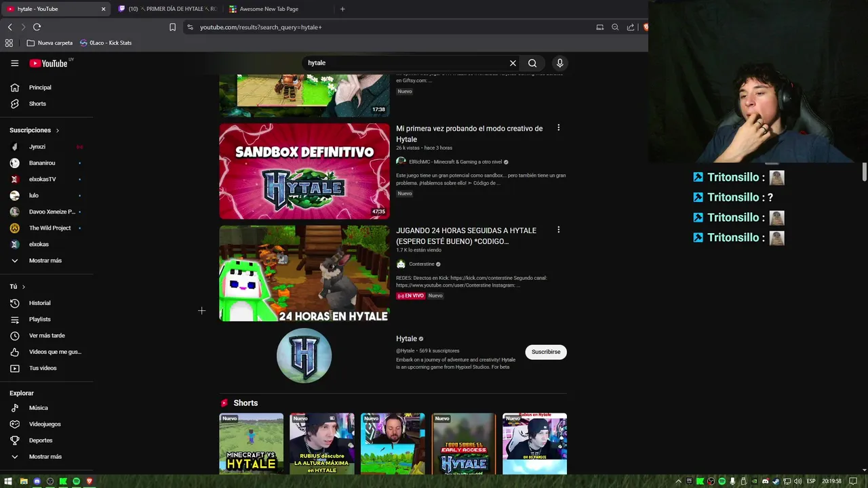Switch to the Twitch PRIMER DÍA DE HYTALE tab
The image size is (868, 488).
tap(167, 9)
